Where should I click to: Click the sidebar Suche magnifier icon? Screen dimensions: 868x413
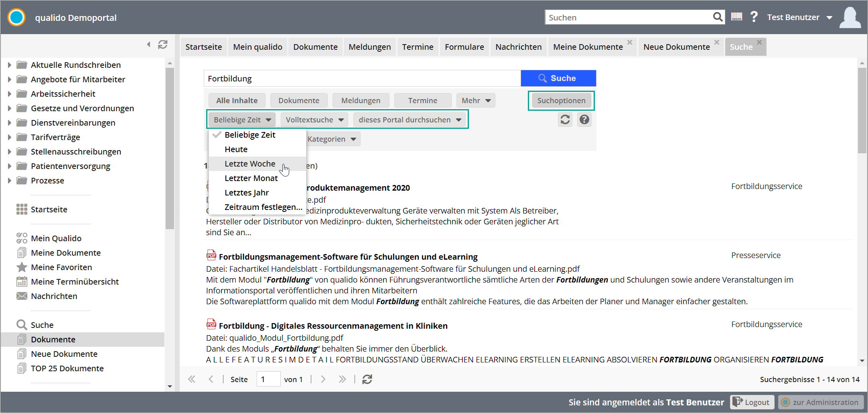[x=22, y=325]
